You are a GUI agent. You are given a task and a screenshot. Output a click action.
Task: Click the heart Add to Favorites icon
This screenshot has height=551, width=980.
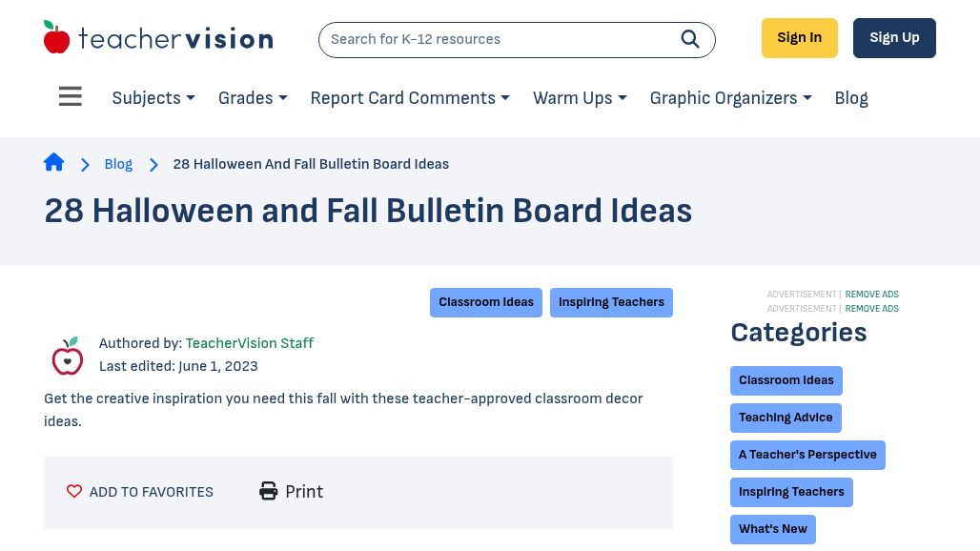(74, 491)
